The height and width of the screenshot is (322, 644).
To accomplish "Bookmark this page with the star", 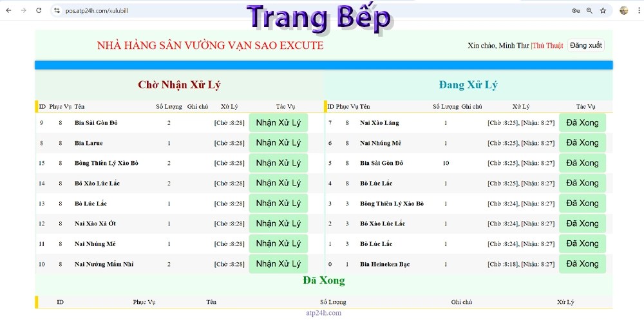I will (x=603, y=11).
